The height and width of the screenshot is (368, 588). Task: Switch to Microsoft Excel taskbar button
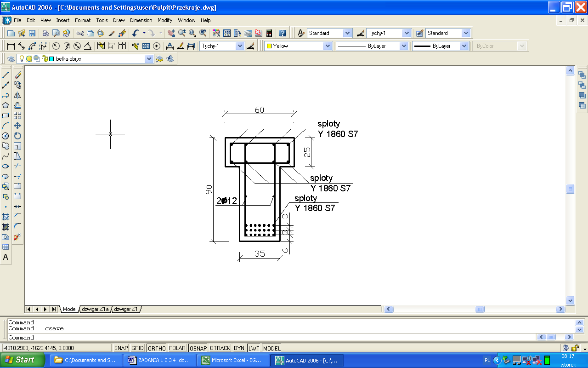coord(233,360)
